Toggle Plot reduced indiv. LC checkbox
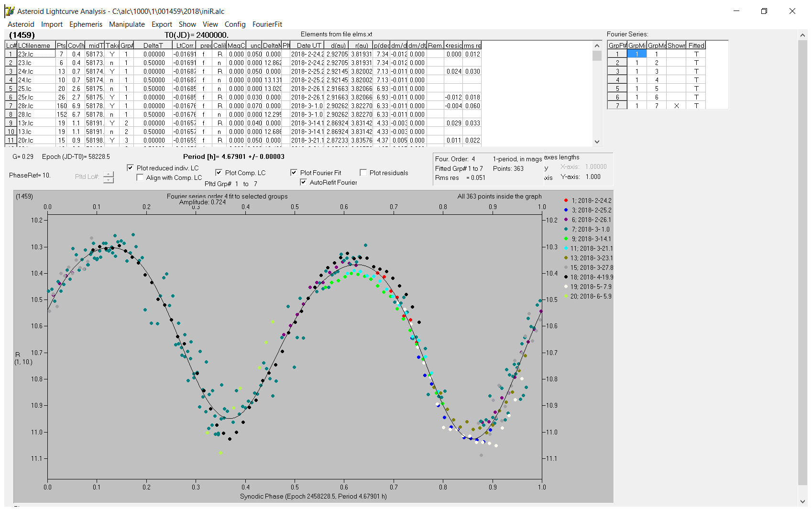 [130, 168]
